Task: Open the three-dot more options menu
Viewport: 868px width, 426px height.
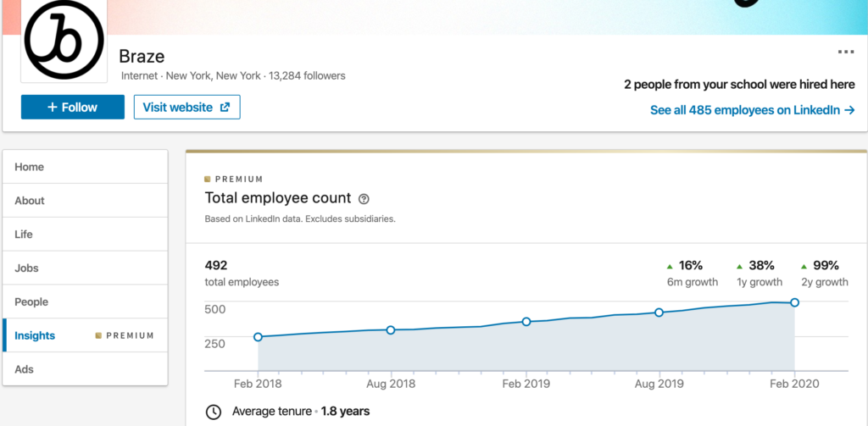Action: [x=845, y=52]
